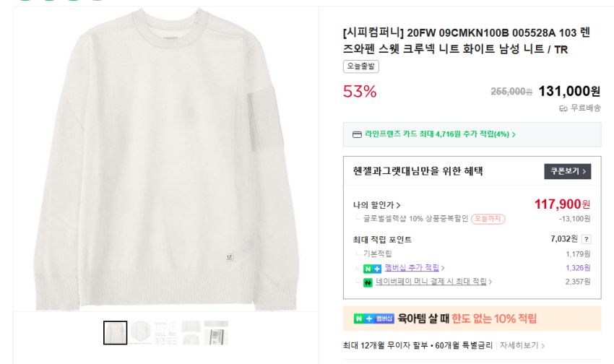614x364 pixels.
Task: Select the second product thumbnail
Action: (x=142, y=333)
